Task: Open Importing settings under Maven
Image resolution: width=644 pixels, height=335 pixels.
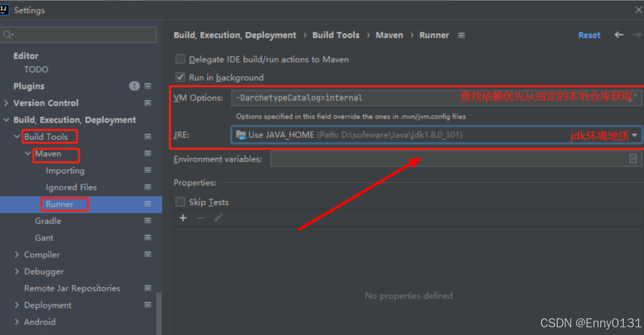Action: click(x=65, y=170)
